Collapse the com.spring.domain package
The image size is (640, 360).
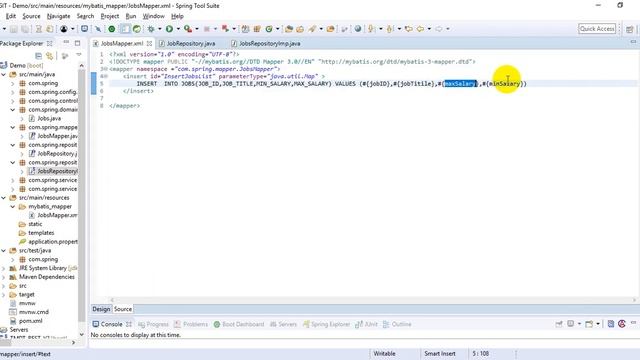13,110
